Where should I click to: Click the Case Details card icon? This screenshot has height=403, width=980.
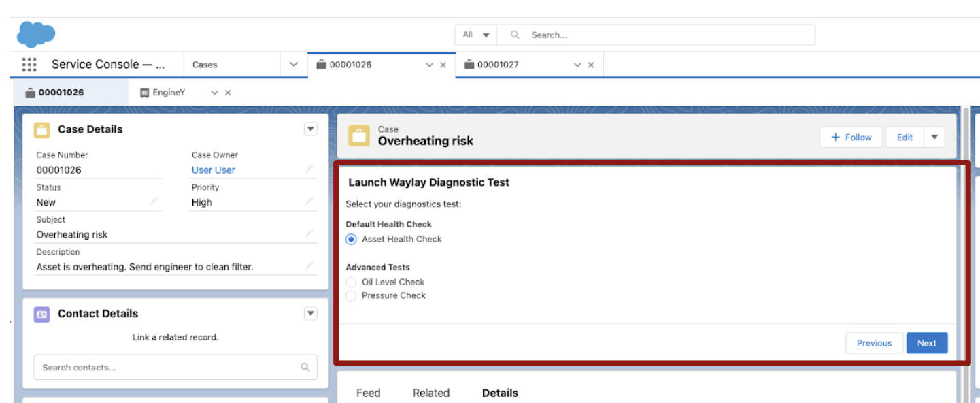[x=42, y=129]
